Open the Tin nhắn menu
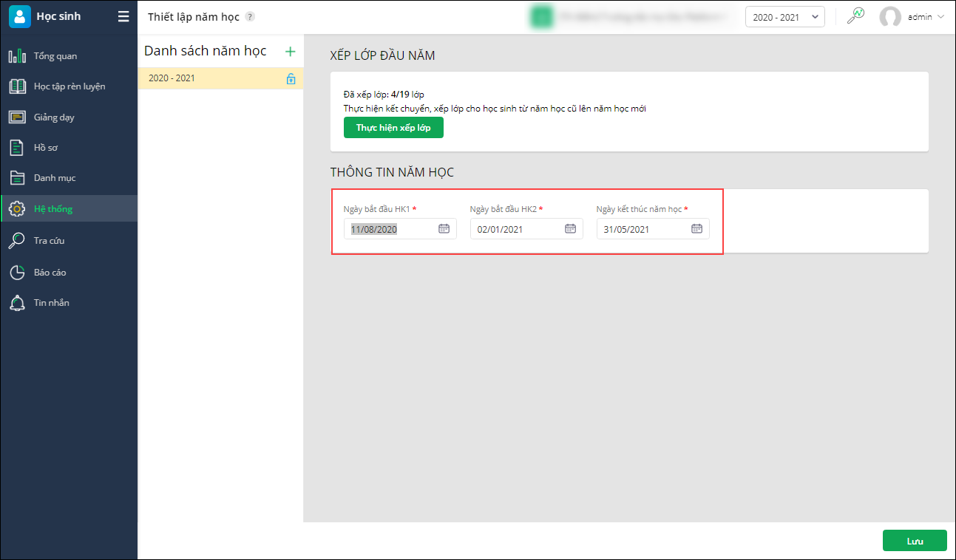This screenshot has width=956, height=560. click(69, 303)
